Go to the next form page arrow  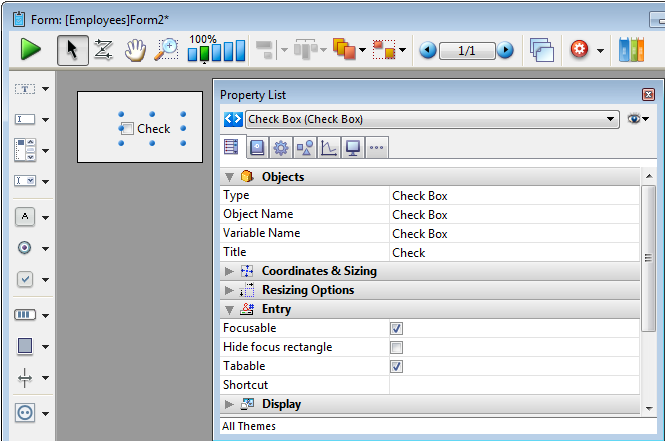tap(506, 50)
